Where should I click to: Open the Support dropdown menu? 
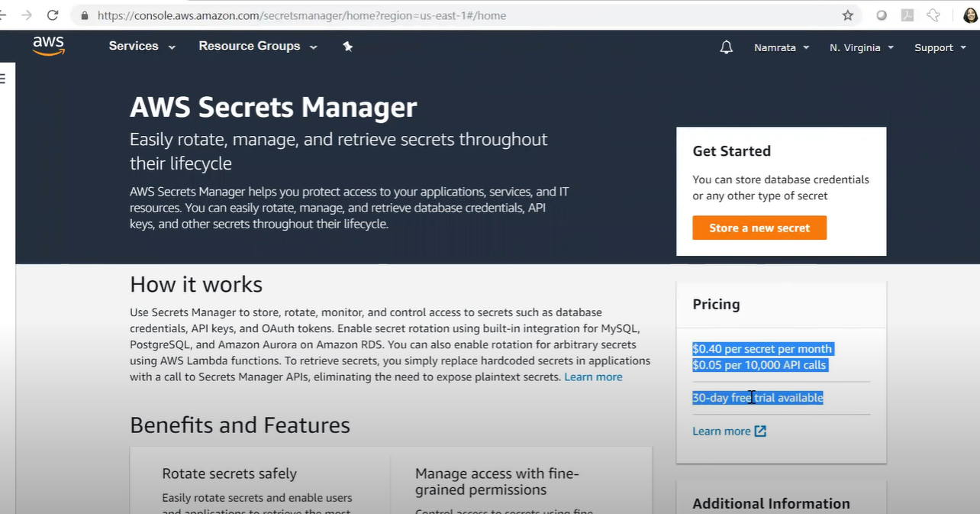(940, 47)
